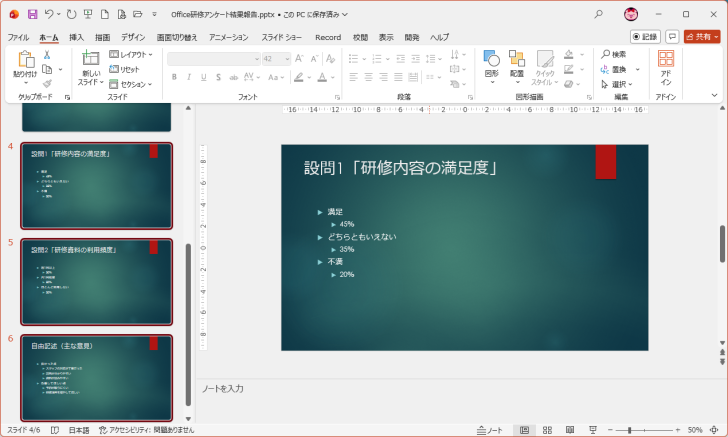Open the 図形 shapes gallery
The height and width of the screenshot is (437, 728).
[x=492, y=67]
